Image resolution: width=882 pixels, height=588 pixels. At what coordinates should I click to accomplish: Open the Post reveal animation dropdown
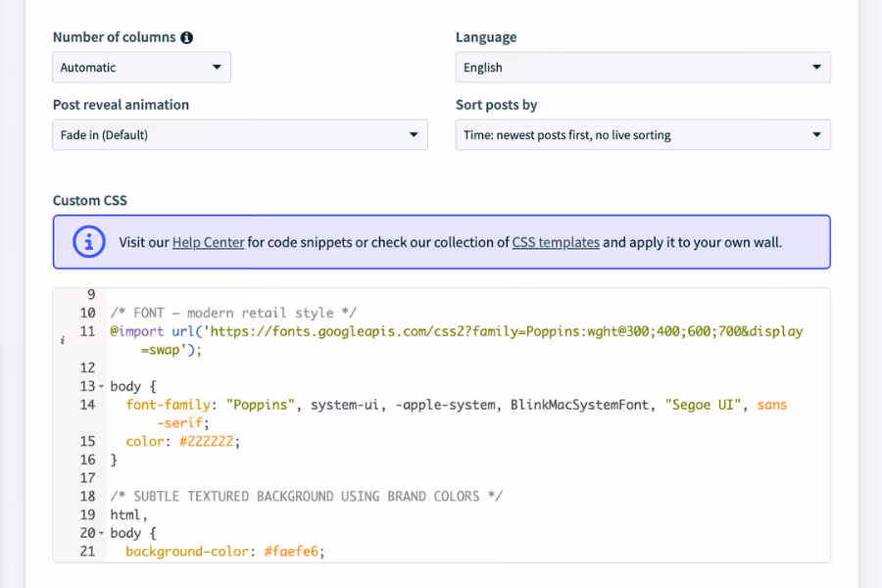[240, 135]
